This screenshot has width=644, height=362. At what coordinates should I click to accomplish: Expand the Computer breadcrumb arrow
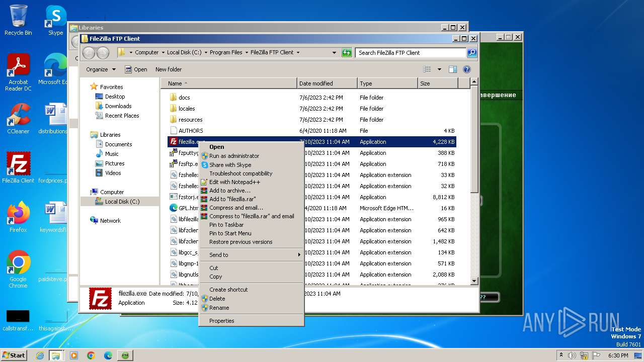(x=163, y=52)
